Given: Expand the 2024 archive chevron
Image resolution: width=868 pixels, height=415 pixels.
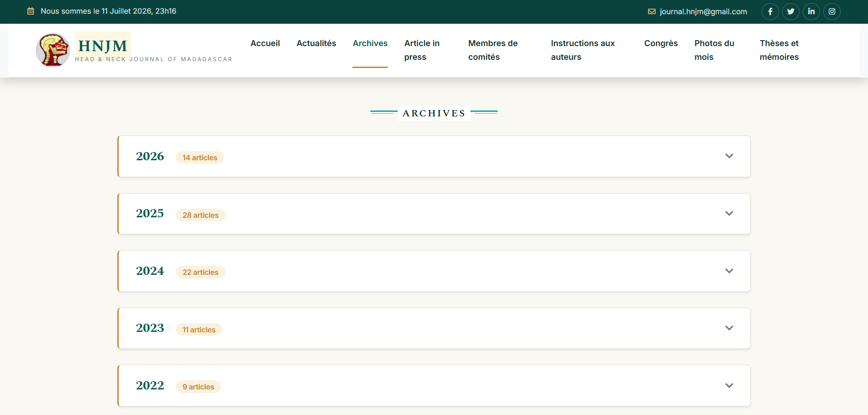Looking at the screenshot, I should 729,271.
